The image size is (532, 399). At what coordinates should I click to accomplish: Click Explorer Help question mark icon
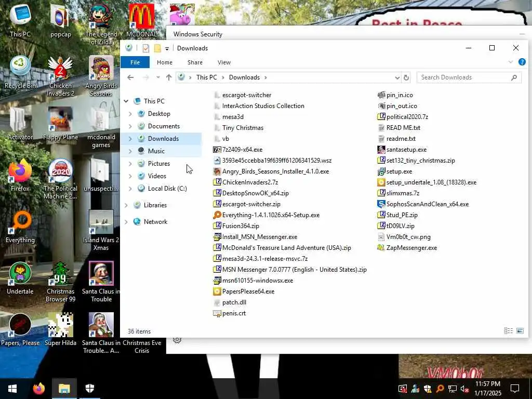click(522, 62)
